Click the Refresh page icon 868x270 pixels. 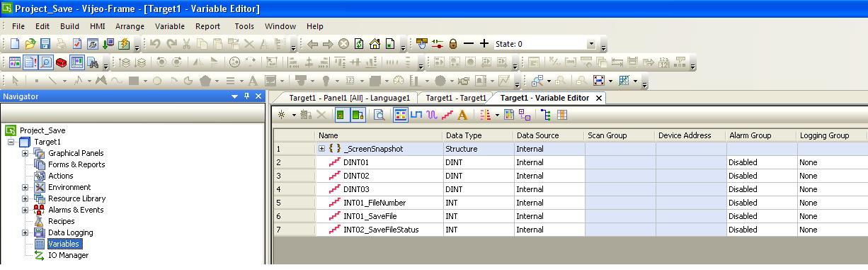tap(359, 44)
